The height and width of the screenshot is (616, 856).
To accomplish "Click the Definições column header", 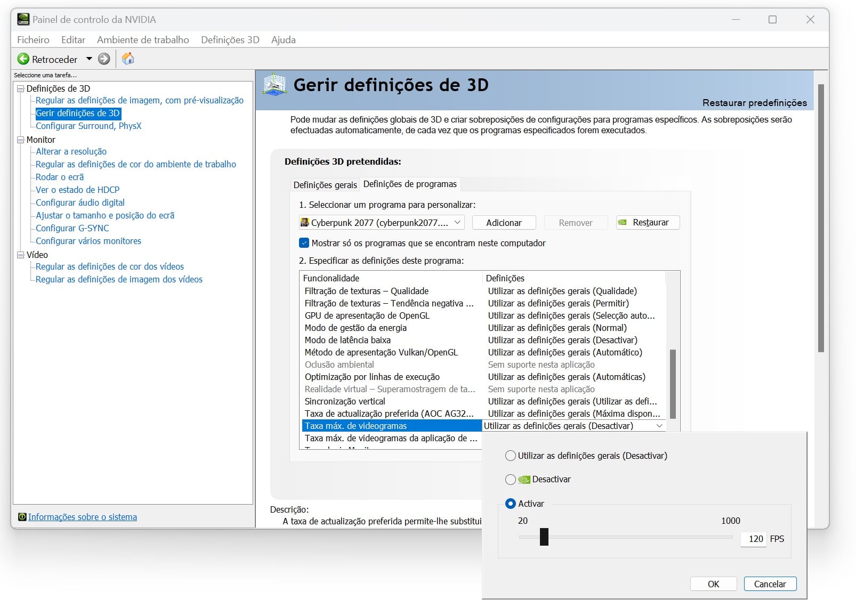I will 574,278.
